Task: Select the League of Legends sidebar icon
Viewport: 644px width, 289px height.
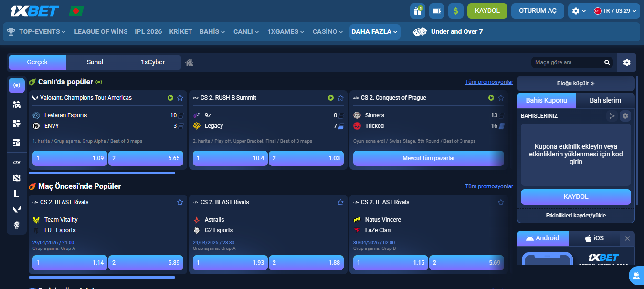Action: tap(17, 194)
